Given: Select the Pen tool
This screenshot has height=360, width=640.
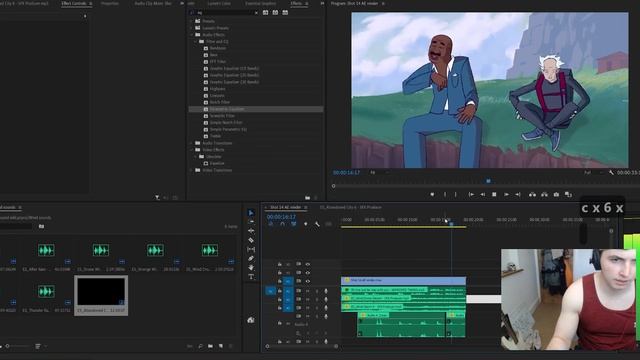Looking at the screenshot, I should [251, 258].
